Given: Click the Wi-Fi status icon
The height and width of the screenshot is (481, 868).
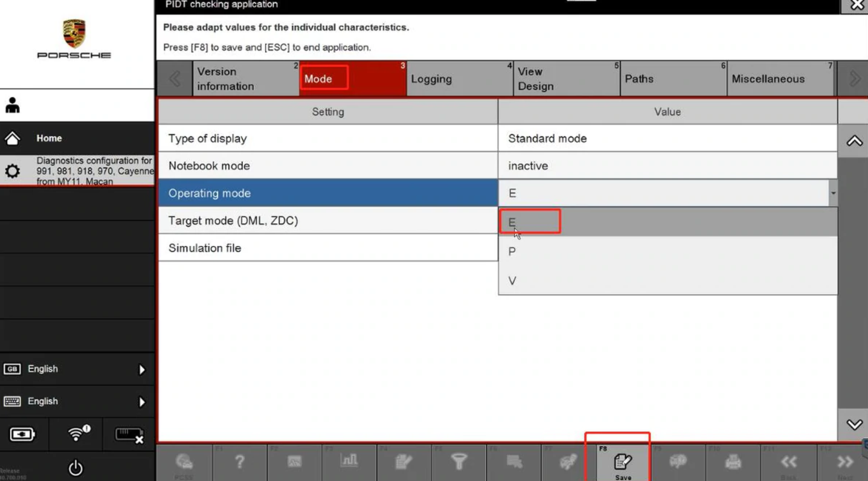Looking at the screenshot, I should coord(78,433).
